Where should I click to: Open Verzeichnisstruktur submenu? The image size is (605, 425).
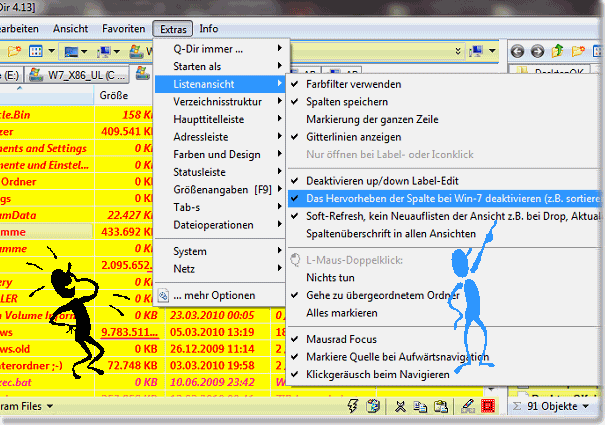click(x=220, y=102)
